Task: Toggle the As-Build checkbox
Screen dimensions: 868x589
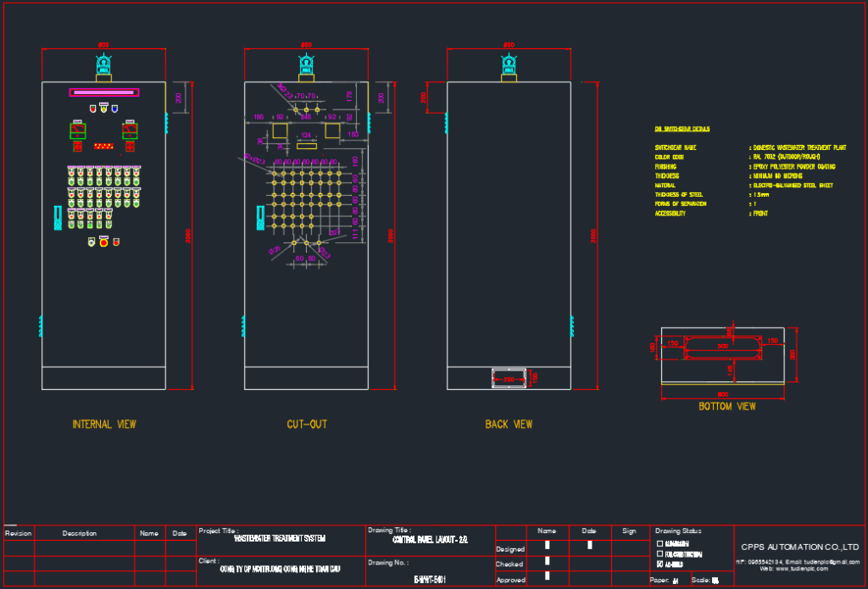Action: pyautogui.click(x=660, y=564)
